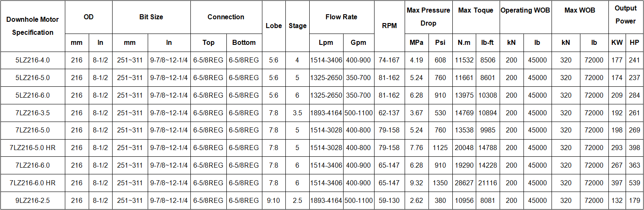The width and height of the screenshot is (644, 210).
Task: Click the Downhole Motor Specification header cell
Action: tap(33, 26)
